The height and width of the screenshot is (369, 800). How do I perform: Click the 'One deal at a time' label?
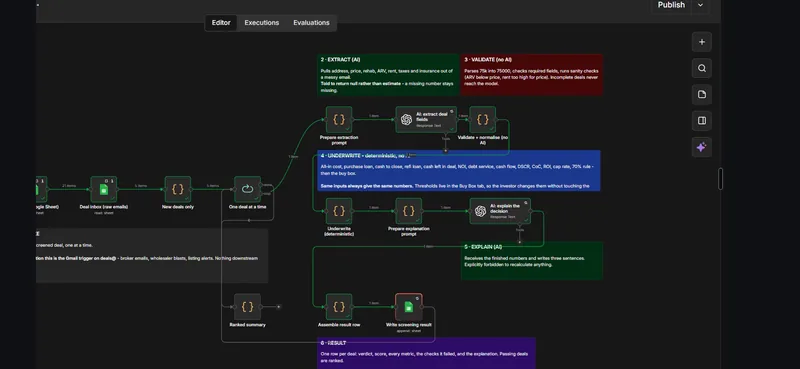[247, 207]
